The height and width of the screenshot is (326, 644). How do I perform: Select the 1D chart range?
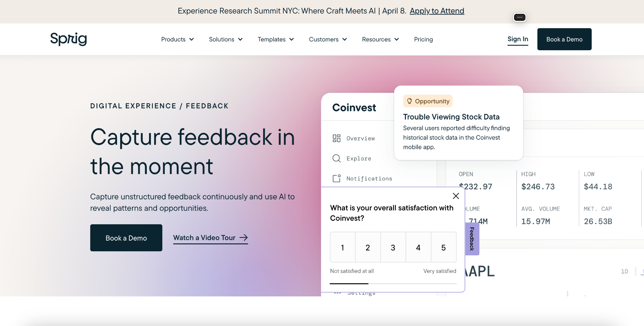(x=625, y=271)
